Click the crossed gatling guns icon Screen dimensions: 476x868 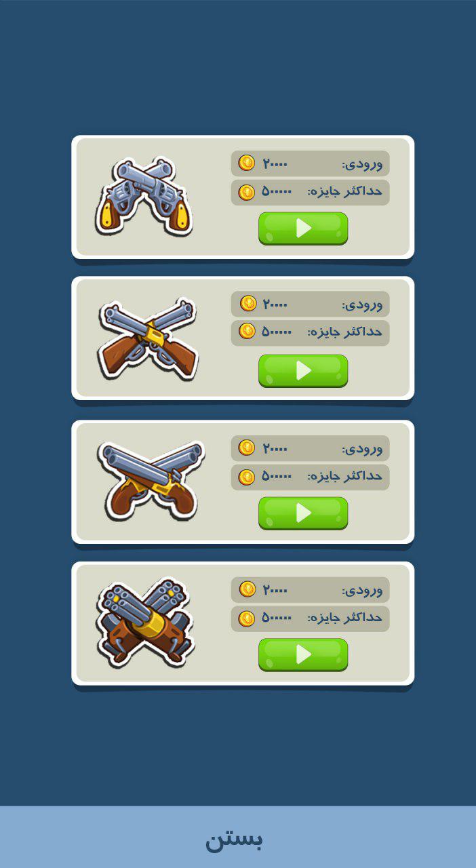[x=146, y=623]
